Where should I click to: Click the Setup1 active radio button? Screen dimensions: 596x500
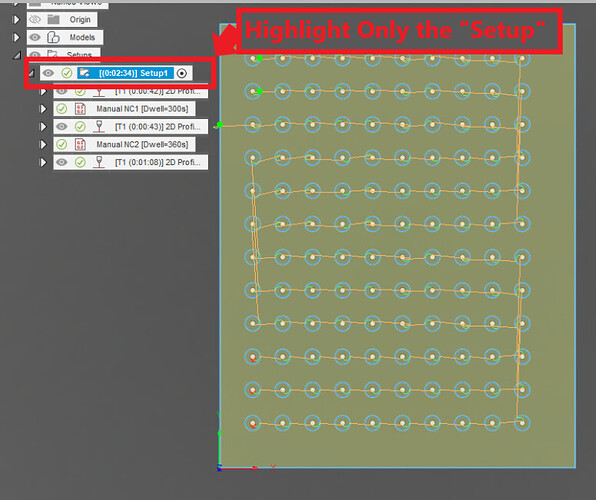(182, 73)
